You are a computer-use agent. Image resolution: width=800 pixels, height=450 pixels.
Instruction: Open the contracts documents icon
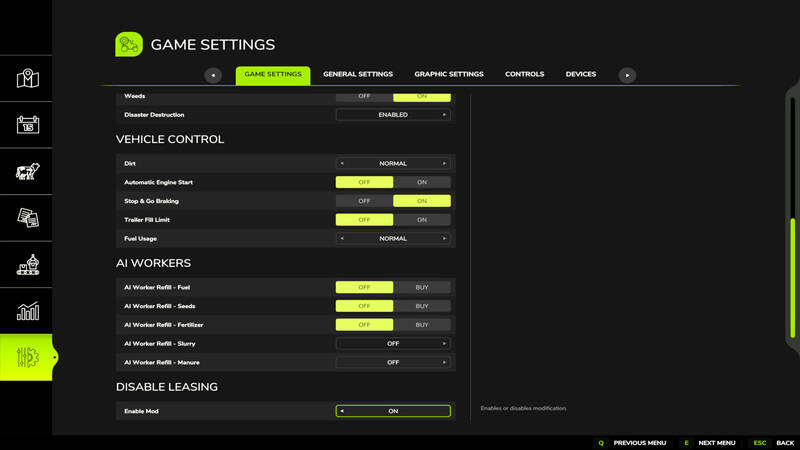(28, 218)
